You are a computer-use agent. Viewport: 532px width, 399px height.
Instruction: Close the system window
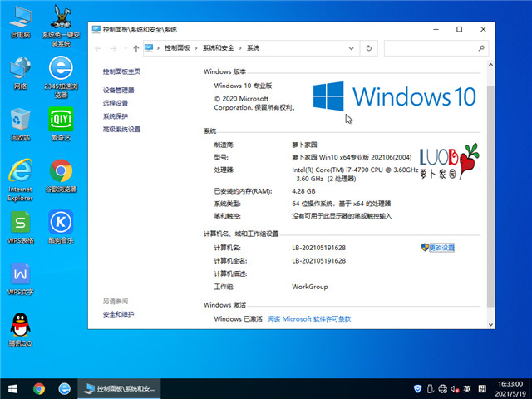click(483, 30)
